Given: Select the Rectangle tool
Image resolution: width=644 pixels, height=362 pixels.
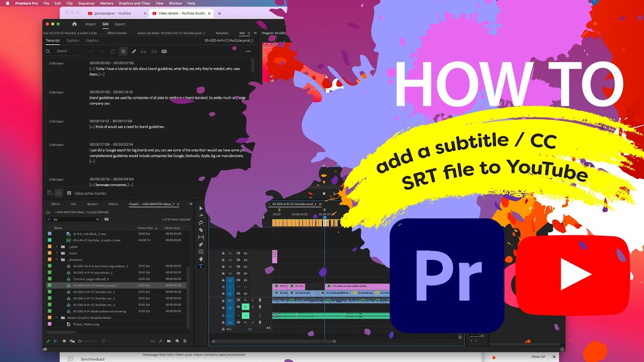Looking at the screenshot, I should coord(201,251).
